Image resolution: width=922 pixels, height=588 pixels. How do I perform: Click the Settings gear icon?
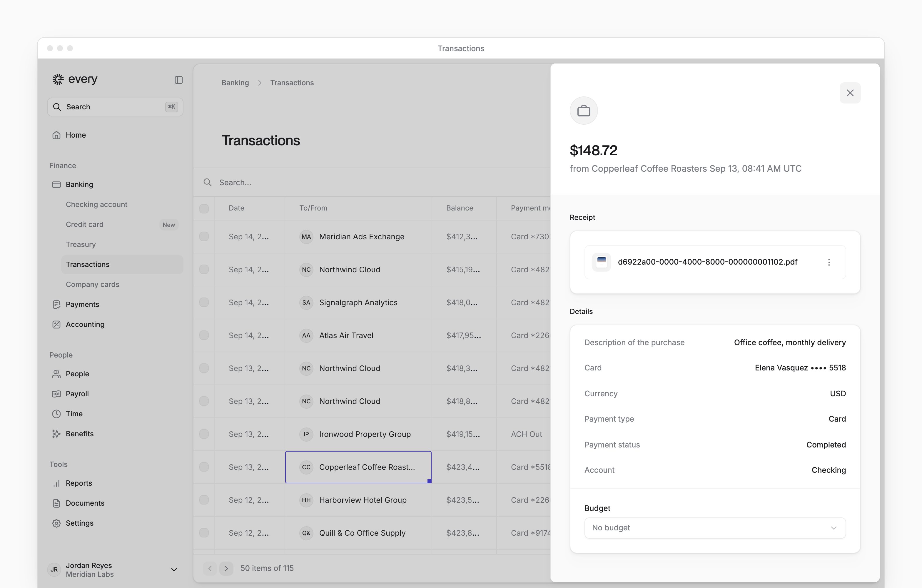coord(56,523)
